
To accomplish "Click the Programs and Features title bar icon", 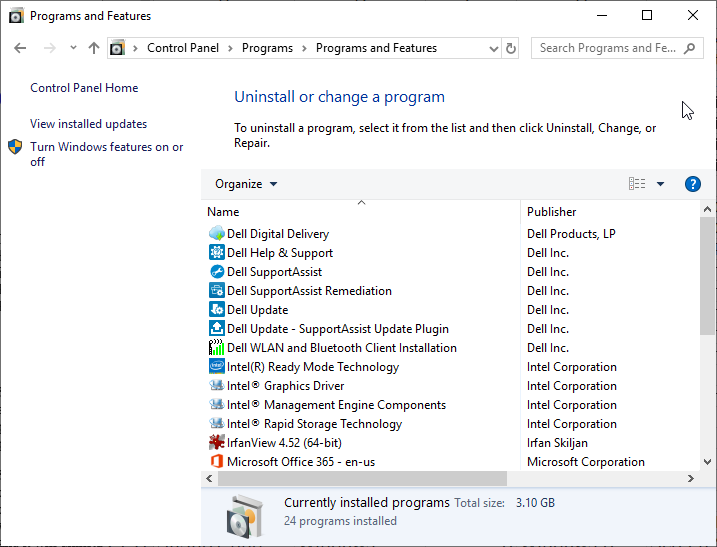I will (x=16, y=16).
